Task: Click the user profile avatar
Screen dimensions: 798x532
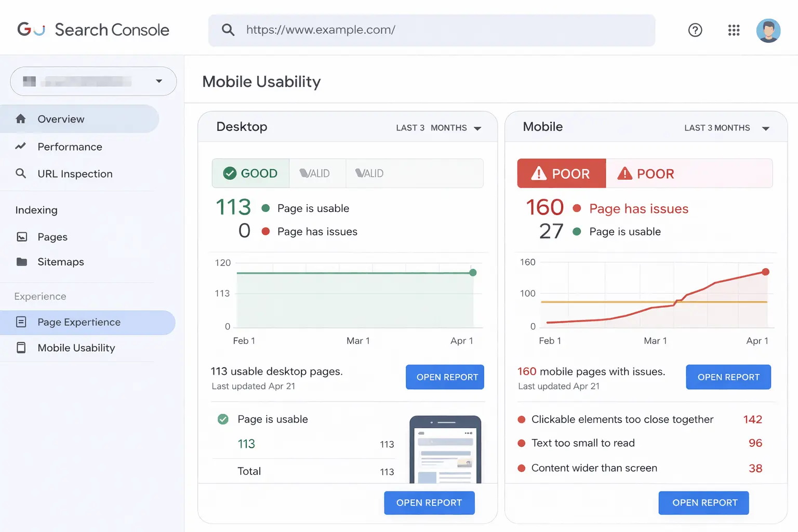Action: (x=768, y=30)
